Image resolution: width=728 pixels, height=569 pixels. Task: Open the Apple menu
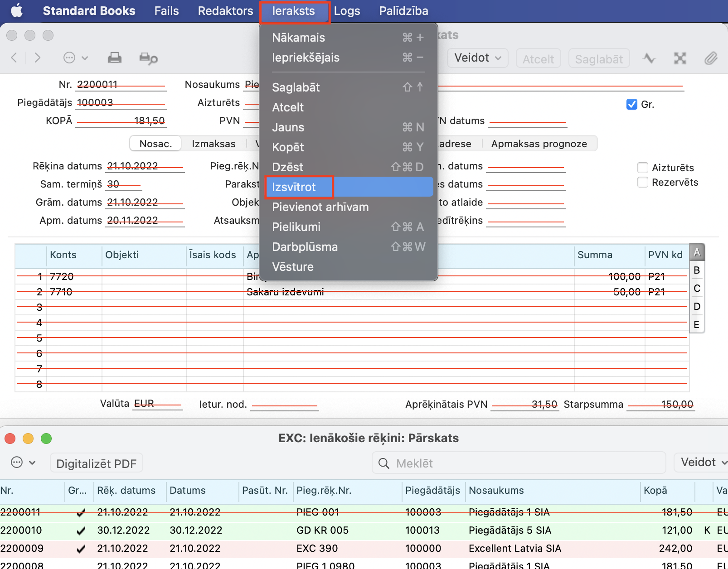17,11
